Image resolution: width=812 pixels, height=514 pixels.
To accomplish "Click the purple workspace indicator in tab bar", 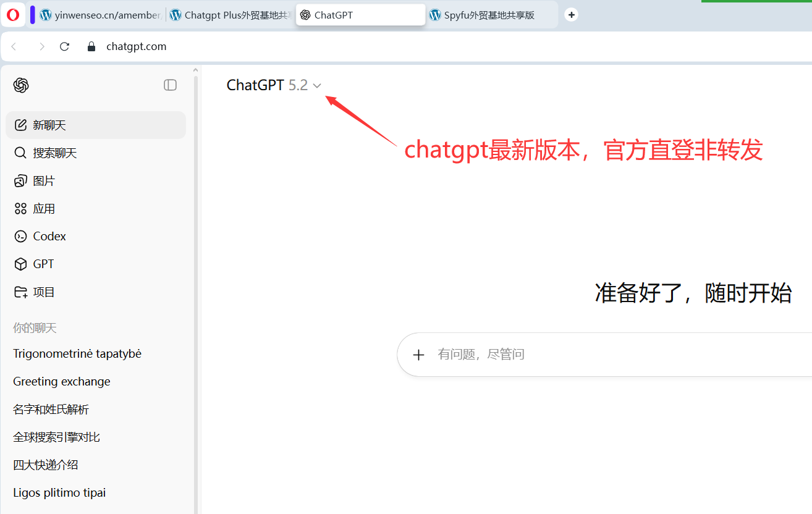I will tap(32, 15).
